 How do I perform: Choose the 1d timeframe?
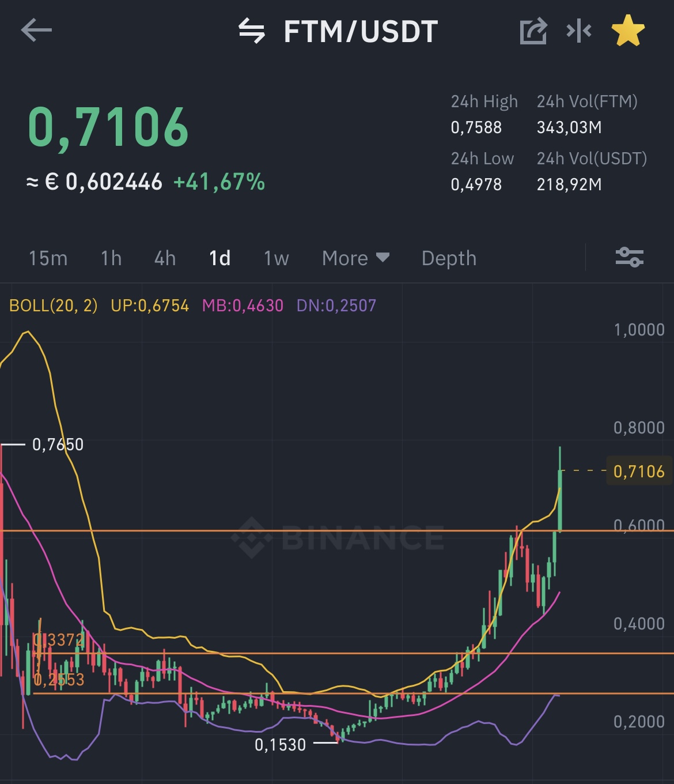tap(220, 258)
